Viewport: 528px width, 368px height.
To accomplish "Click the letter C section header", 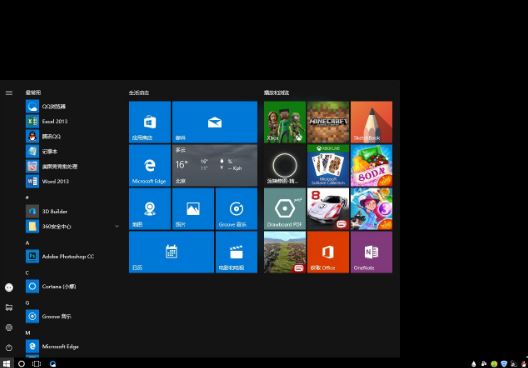I will [x=27, y=273].
